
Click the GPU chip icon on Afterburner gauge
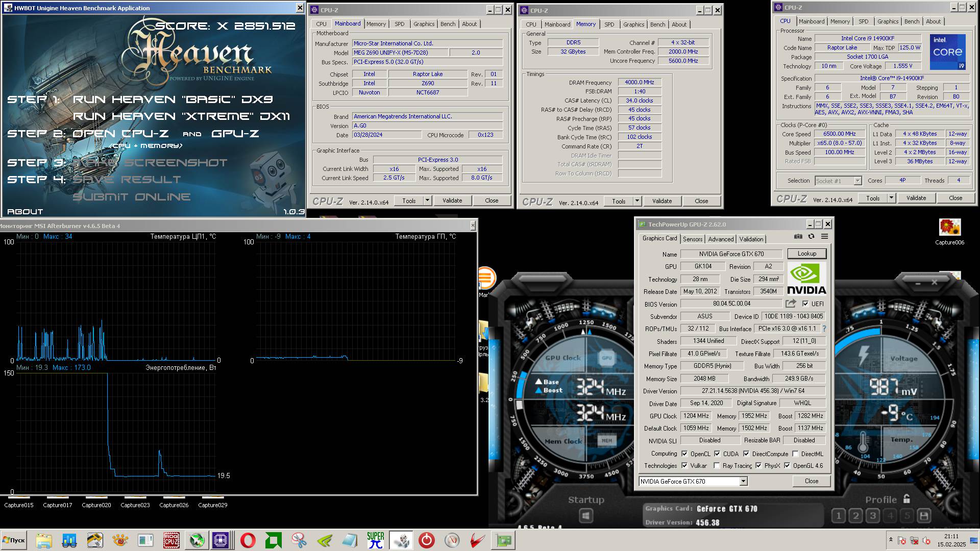pos(606,358)
